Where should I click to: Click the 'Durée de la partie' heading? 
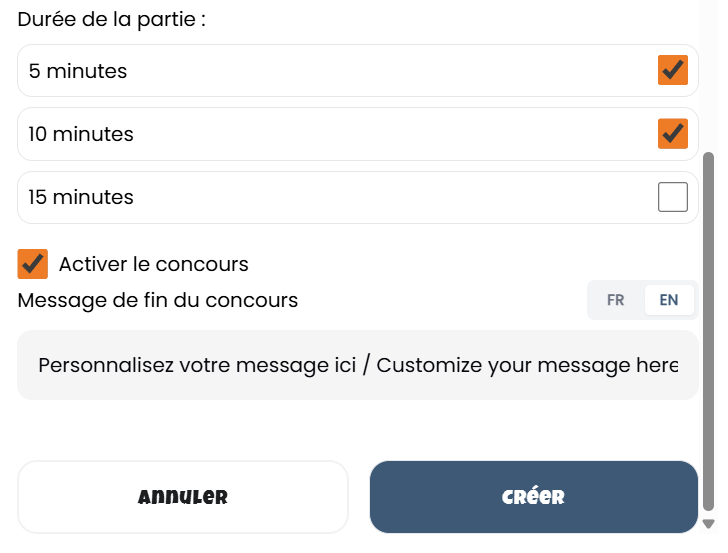112,19
